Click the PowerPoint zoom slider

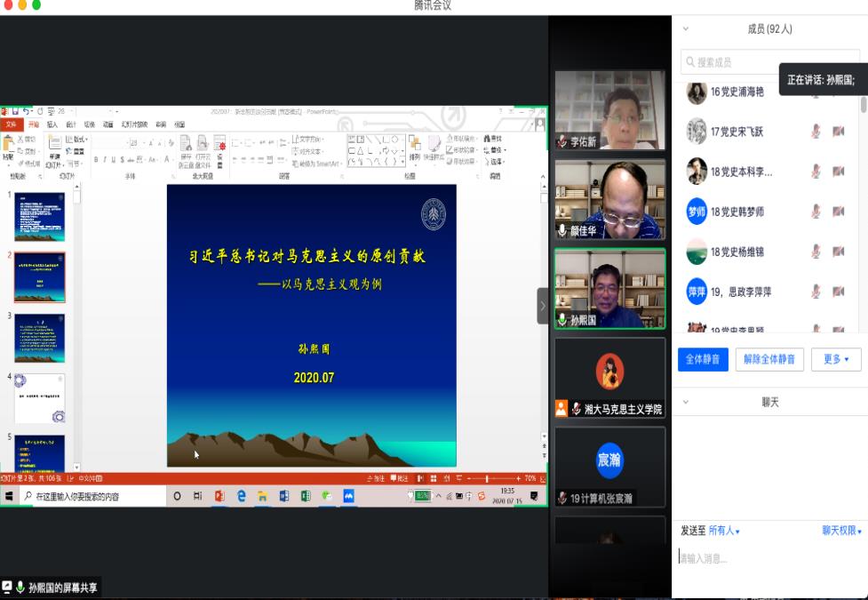tap(487, 478)
